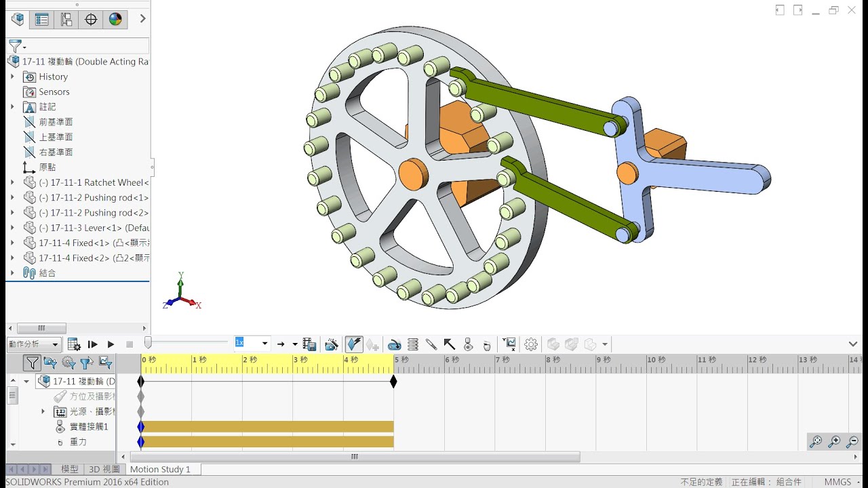Click the Save Animation film icon
The width and height of the screenshot is (868, 488).
(309, 344)
